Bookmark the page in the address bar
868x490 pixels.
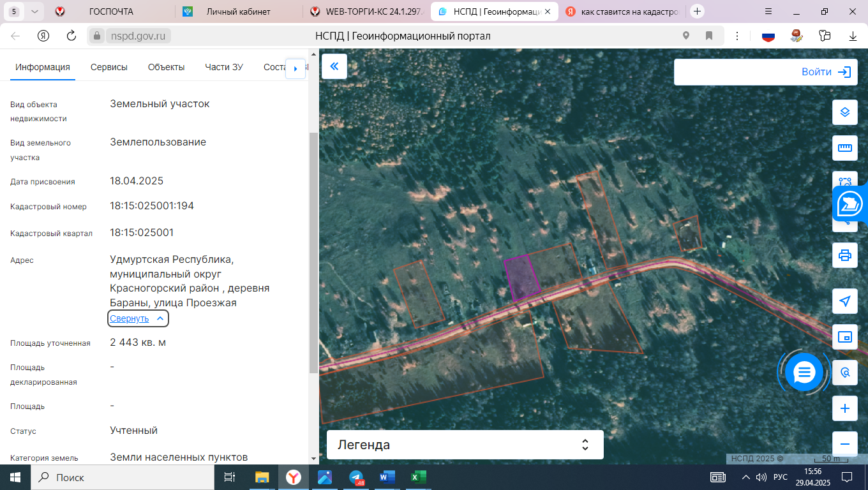click(709, 36)
